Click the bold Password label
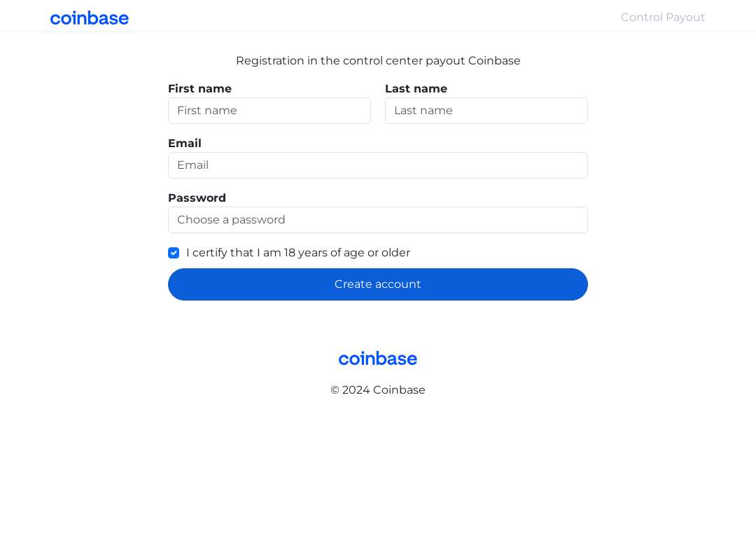Image resolution: width=756 pixels, height=538 pixels. 197,198
